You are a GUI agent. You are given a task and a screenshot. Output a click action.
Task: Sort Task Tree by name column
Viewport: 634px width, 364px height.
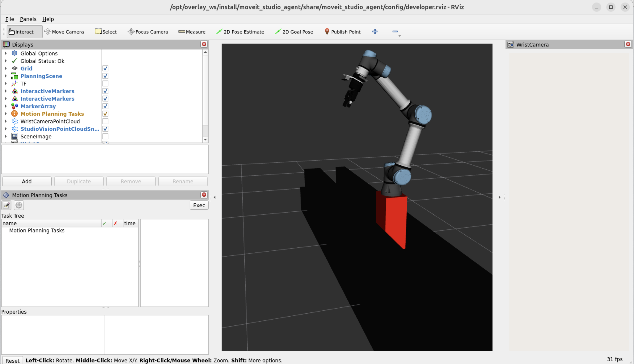(51, 223)
